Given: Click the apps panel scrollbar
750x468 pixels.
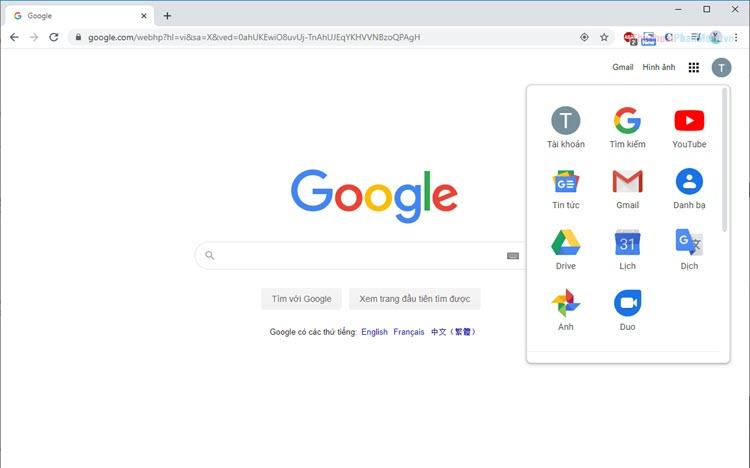Looking at the screenshot, I should click(x=724, y=160).
